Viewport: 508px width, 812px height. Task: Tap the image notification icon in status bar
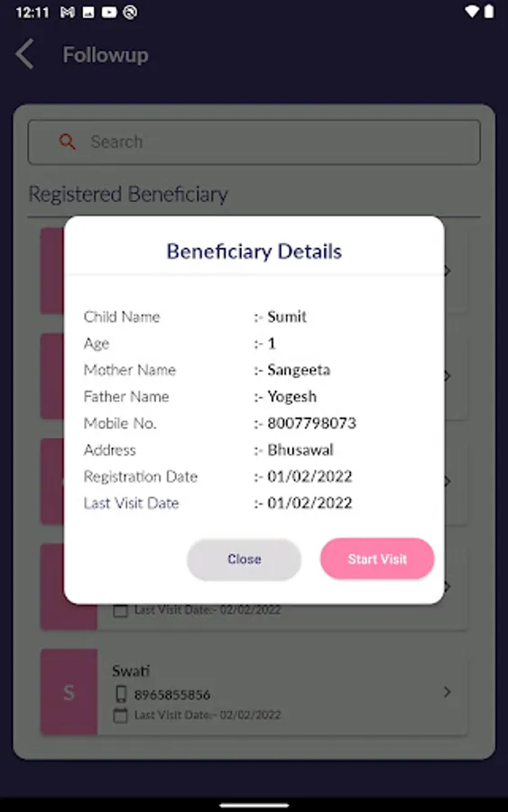point(88,12)
